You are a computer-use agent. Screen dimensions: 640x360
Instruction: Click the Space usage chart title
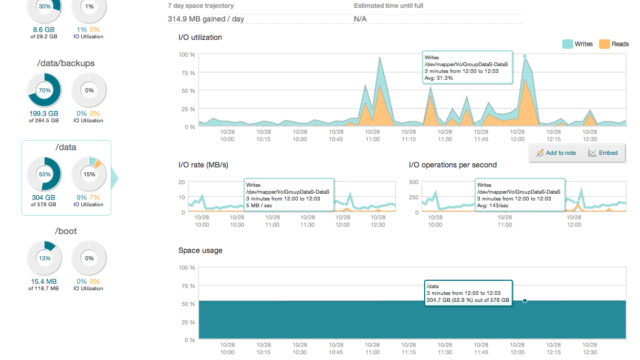(x=200, y=250)
